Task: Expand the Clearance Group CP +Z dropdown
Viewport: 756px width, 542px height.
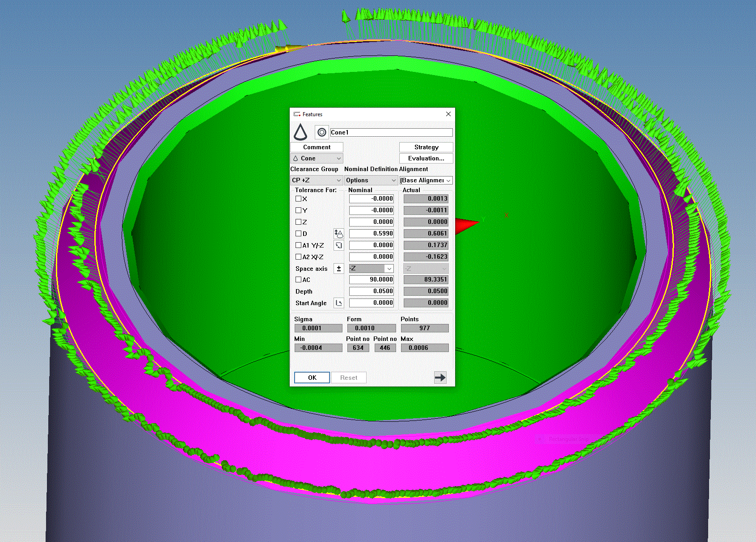Action: [317, 181]
